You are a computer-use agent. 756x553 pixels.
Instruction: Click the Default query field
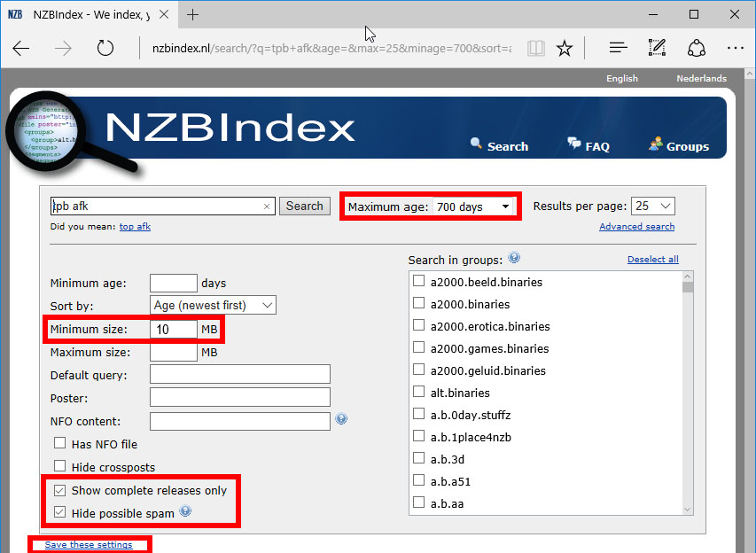pyautogui.click(x=240, y=374)
